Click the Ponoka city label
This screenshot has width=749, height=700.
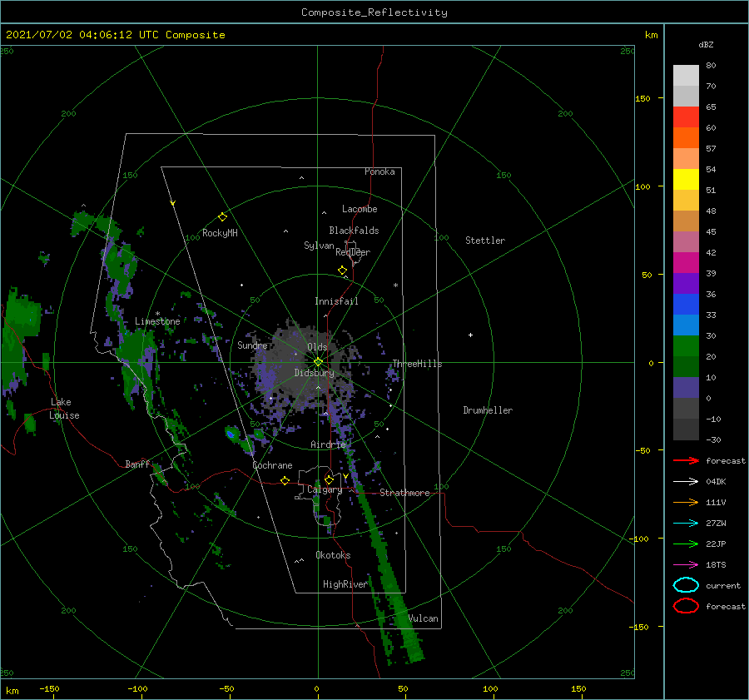379,171
